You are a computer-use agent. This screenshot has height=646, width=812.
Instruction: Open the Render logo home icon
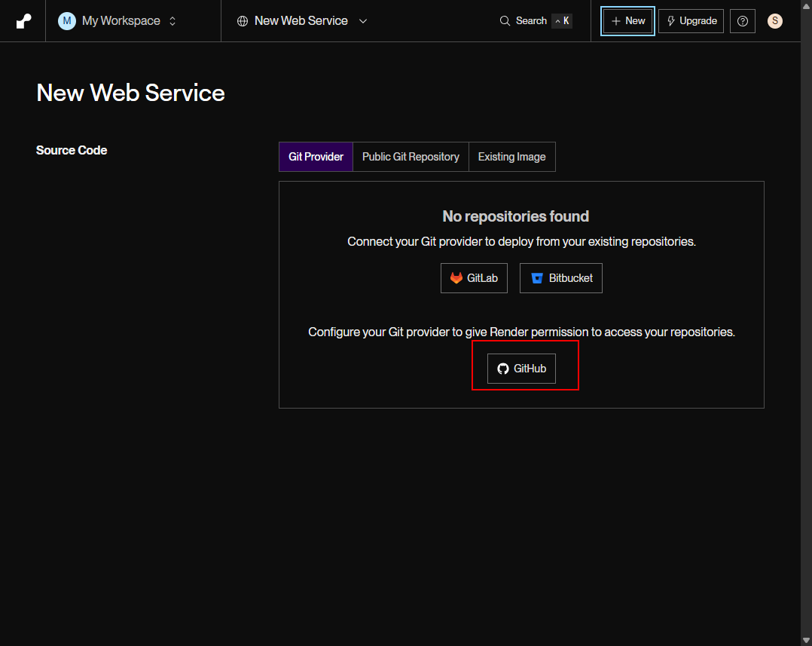click(23, 21)
